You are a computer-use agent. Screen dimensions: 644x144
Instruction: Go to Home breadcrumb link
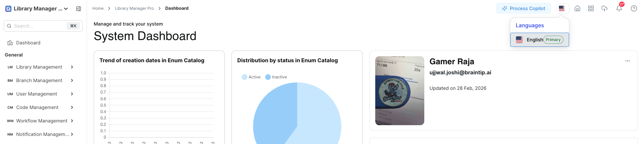(x=98, y=8)
